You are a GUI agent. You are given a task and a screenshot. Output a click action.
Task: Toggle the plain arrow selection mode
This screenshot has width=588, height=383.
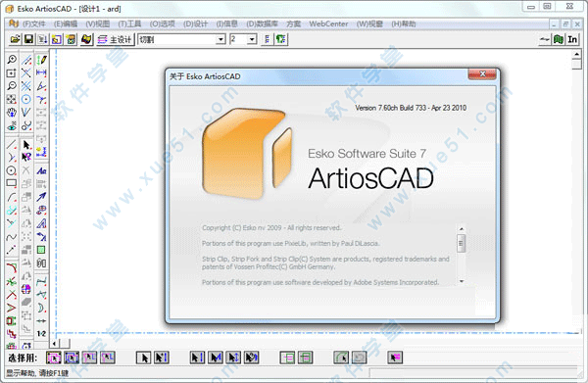click(x=144, y=358)
